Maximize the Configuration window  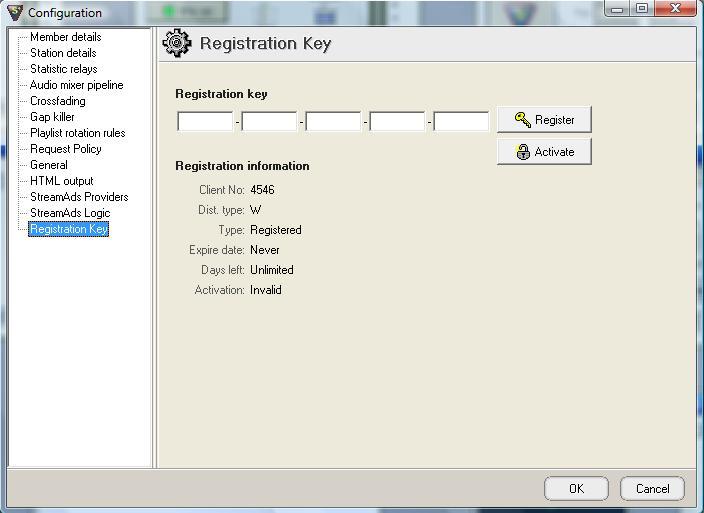click(x=642, y=9)
